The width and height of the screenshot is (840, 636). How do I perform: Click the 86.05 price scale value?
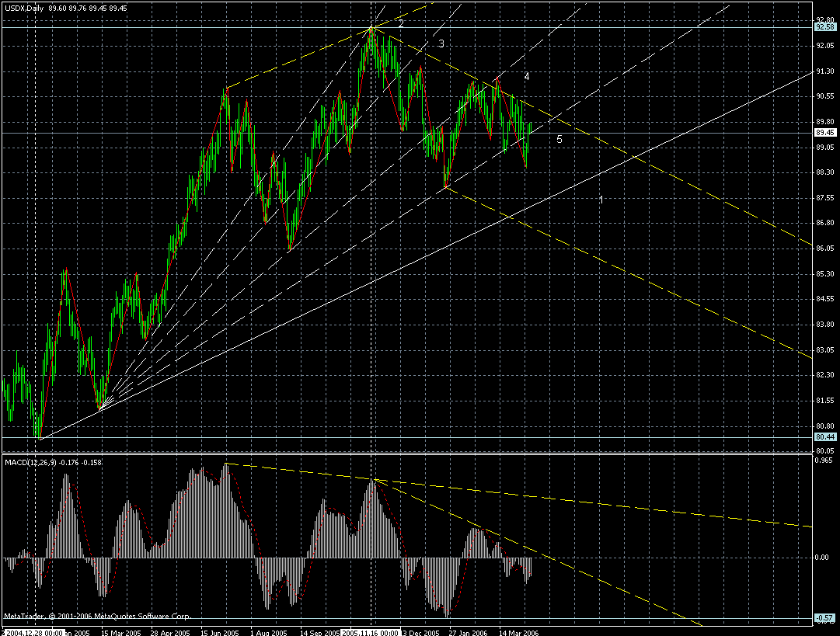[825, 248]
